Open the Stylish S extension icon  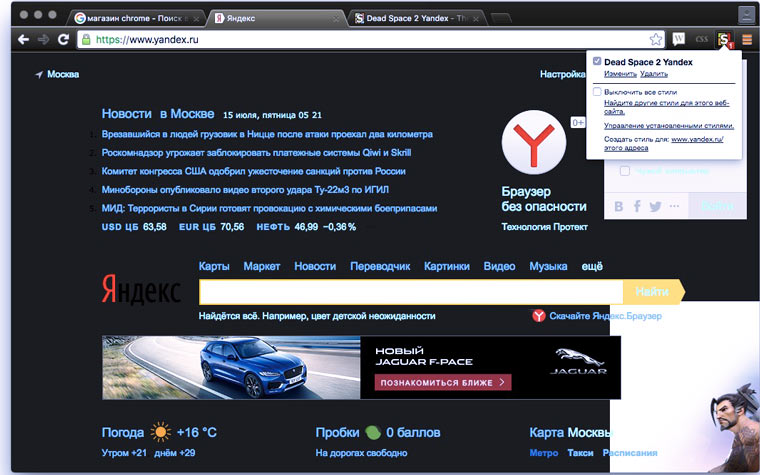point(724,39)
